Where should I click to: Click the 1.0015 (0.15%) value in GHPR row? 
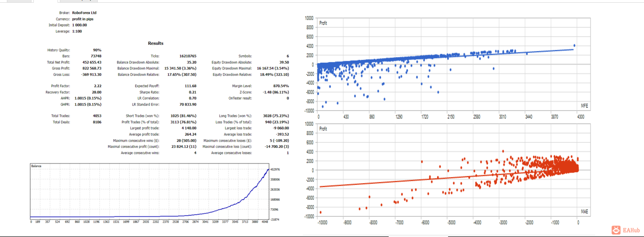[87, 104]
